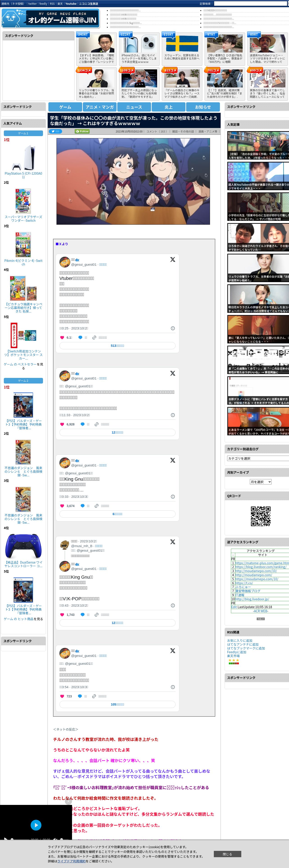Click the blue Twitter tweet button
This screenshot has width=289, height=868.
(x=56, y=131)
